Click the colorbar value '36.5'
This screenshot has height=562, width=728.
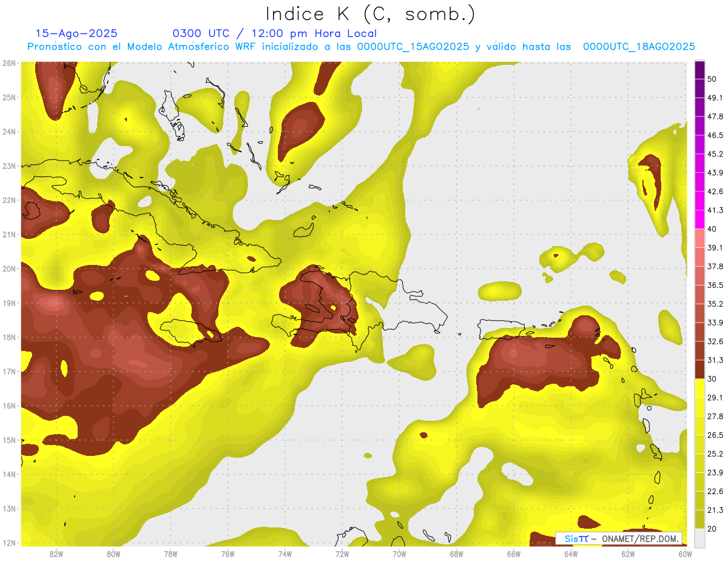tap(715, 285)
